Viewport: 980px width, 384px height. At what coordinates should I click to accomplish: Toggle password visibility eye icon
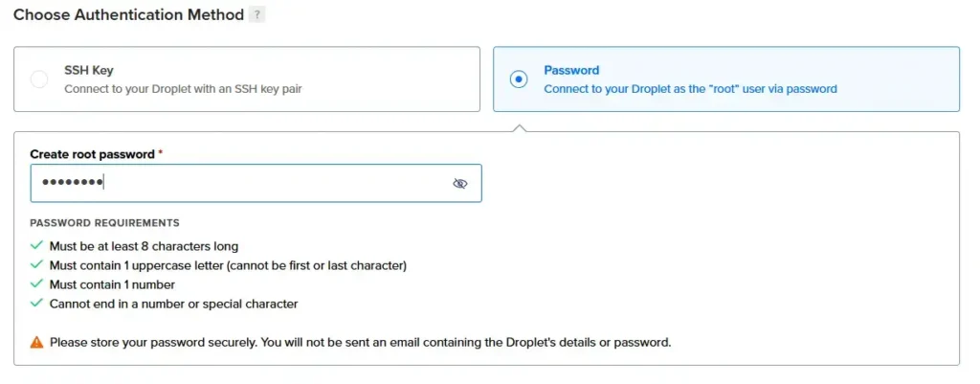click(460, 184)
